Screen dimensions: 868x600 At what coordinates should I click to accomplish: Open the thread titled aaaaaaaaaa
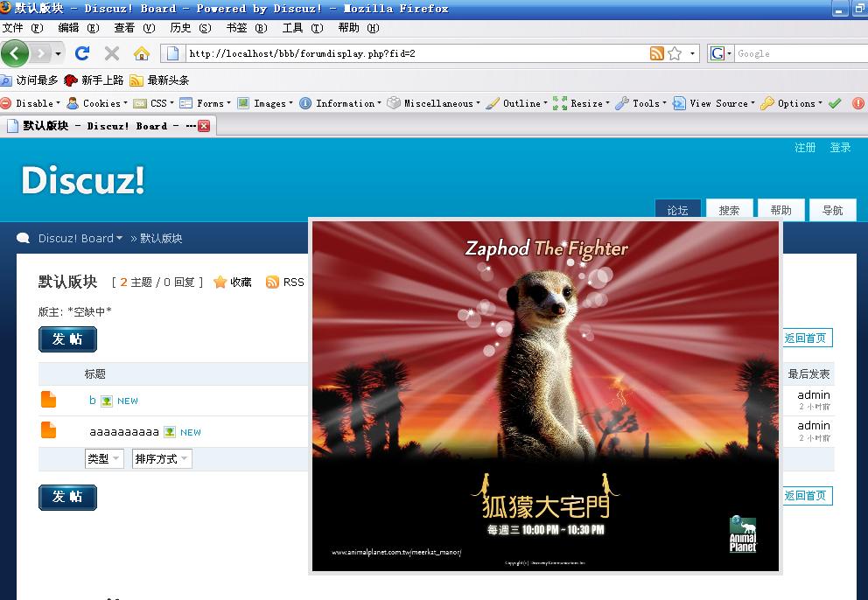coord(124,432)
